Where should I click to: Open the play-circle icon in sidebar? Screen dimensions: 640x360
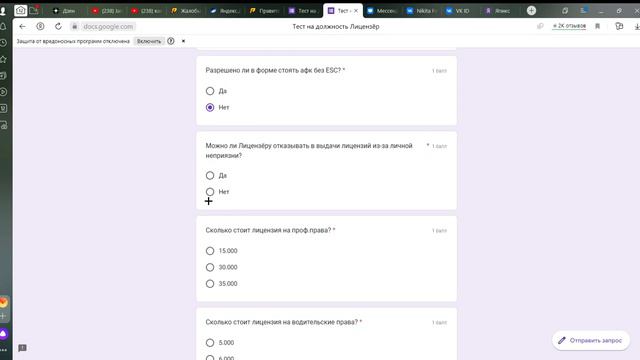tap(3, 92)
